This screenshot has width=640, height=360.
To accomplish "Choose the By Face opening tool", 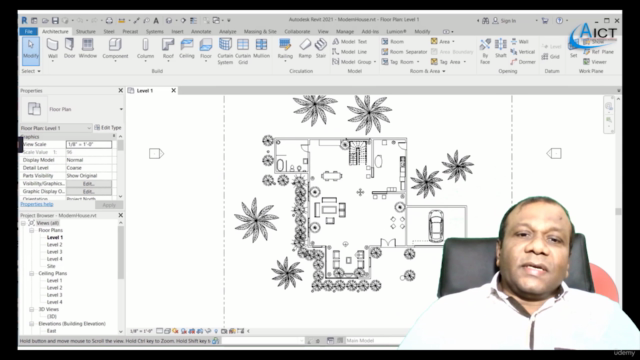I will click(x=485, y=51).
